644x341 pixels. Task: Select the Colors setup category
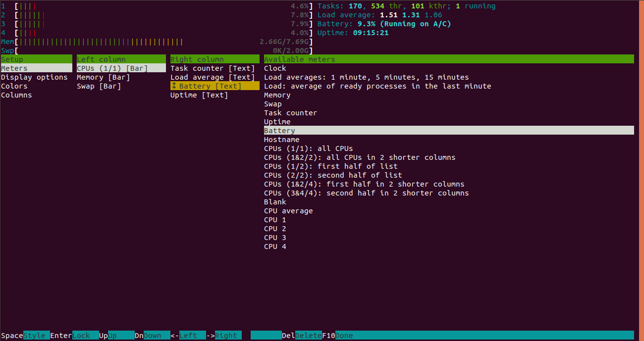pyautogui.click(x=14, y=86)
